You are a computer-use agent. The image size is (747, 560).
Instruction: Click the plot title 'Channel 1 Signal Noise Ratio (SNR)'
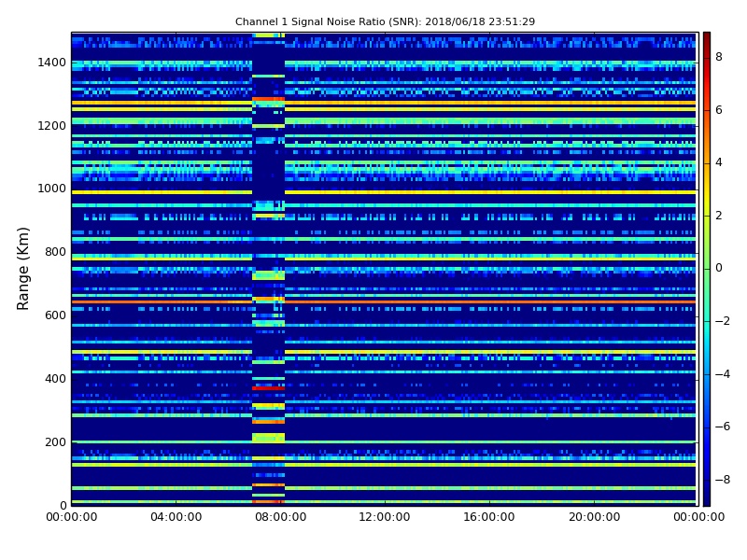(328, 21)
